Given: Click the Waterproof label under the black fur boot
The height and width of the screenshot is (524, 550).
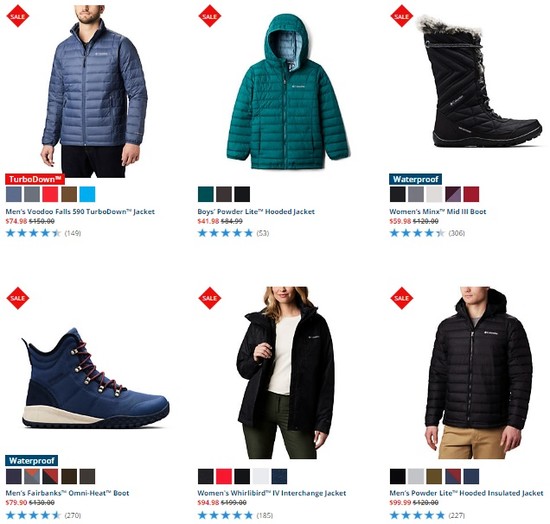Looking at the screenshot, I should [415, 179].
